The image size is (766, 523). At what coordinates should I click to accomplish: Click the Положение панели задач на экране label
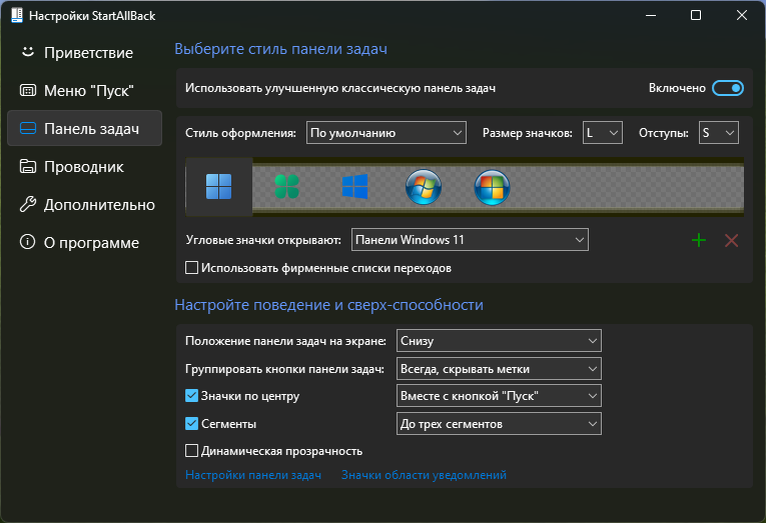(286, 341)
